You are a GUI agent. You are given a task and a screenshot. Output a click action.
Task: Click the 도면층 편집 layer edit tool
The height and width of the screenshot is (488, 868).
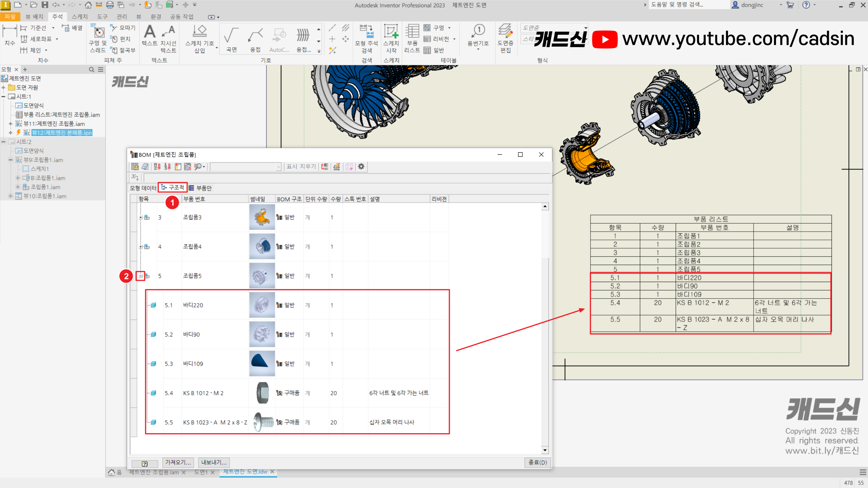(505, 39)
